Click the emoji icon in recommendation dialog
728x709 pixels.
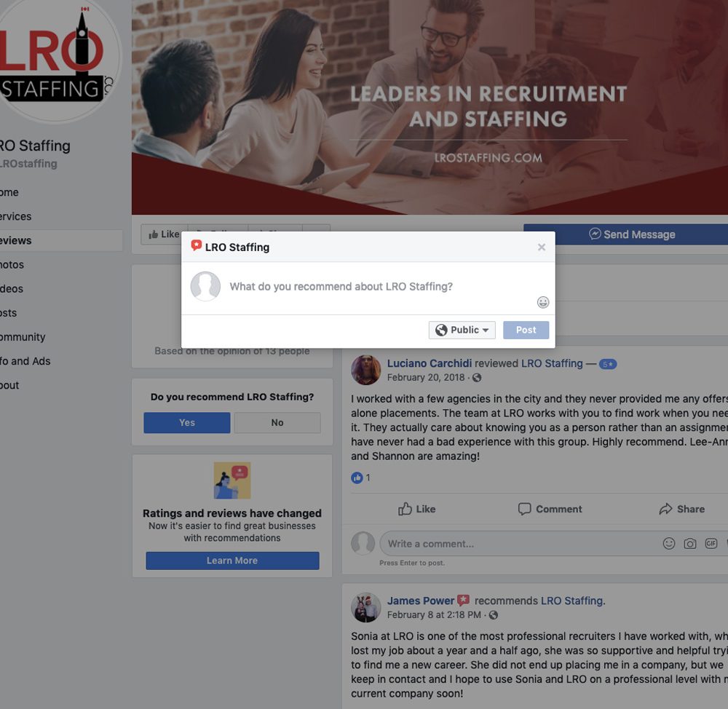click(543, 302)
